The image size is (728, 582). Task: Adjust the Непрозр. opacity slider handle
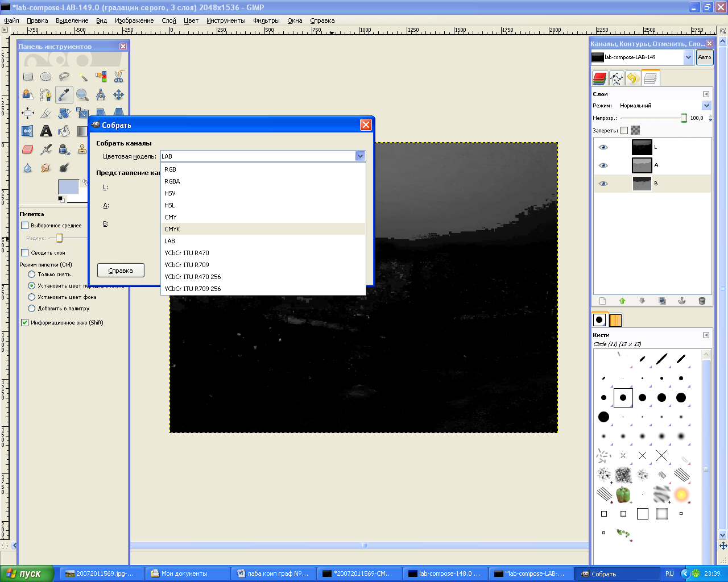click(684, 118)
